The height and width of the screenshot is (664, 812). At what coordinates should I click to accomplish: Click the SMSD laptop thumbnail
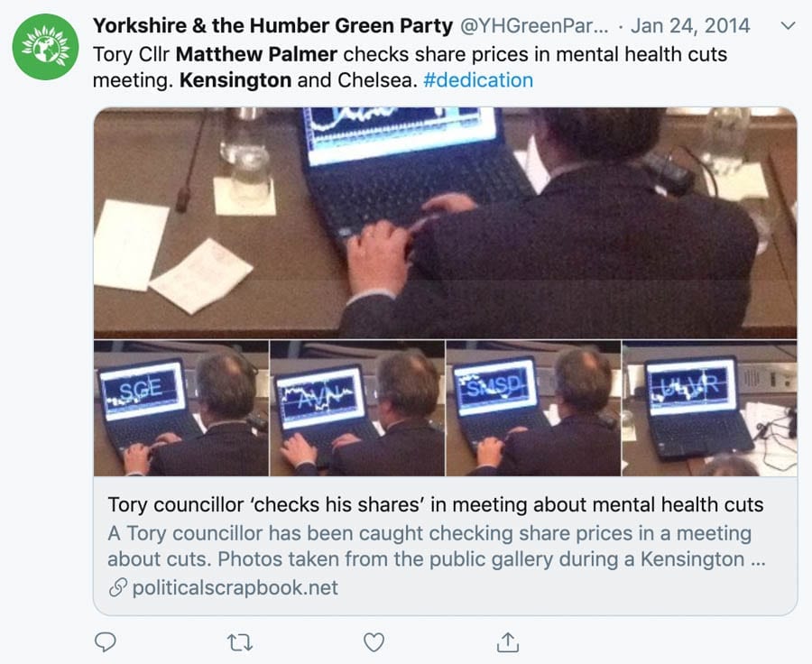click(533, 408)
